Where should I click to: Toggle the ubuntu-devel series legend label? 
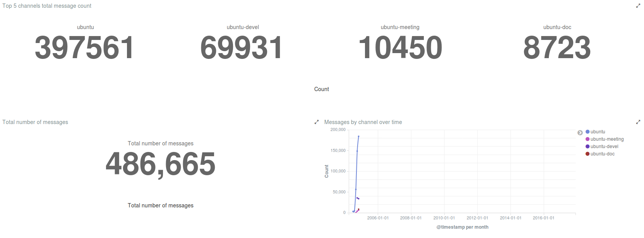[604, 147]
